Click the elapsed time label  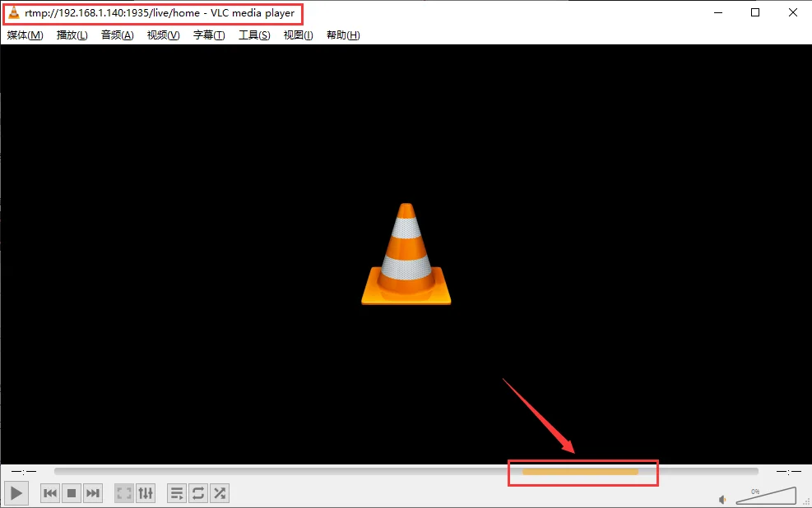(24, 472)
